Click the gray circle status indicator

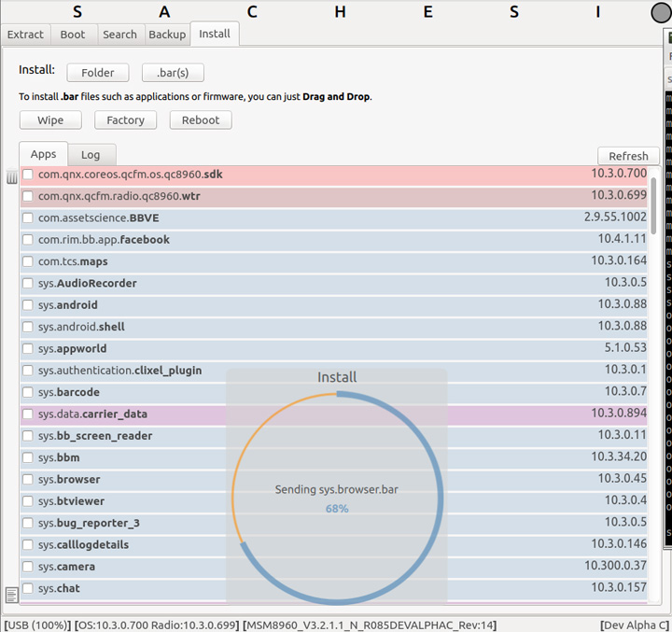(x=661, y=13)
